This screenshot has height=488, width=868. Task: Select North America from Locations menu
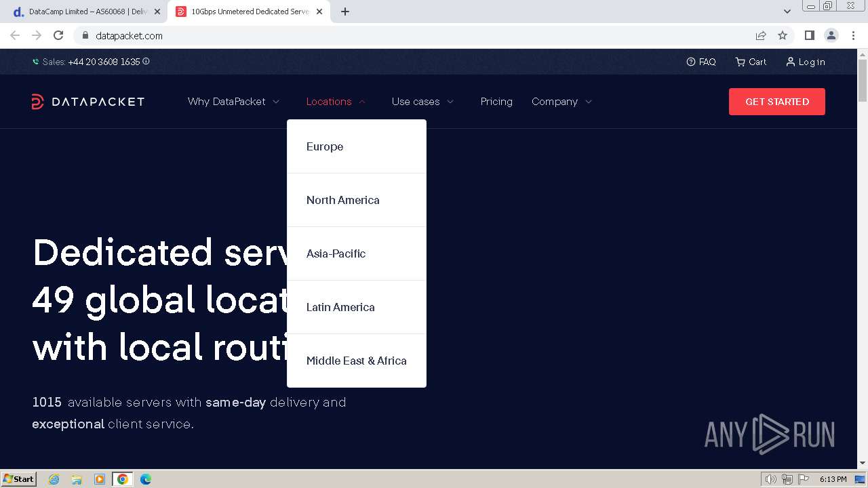point(357,200)
